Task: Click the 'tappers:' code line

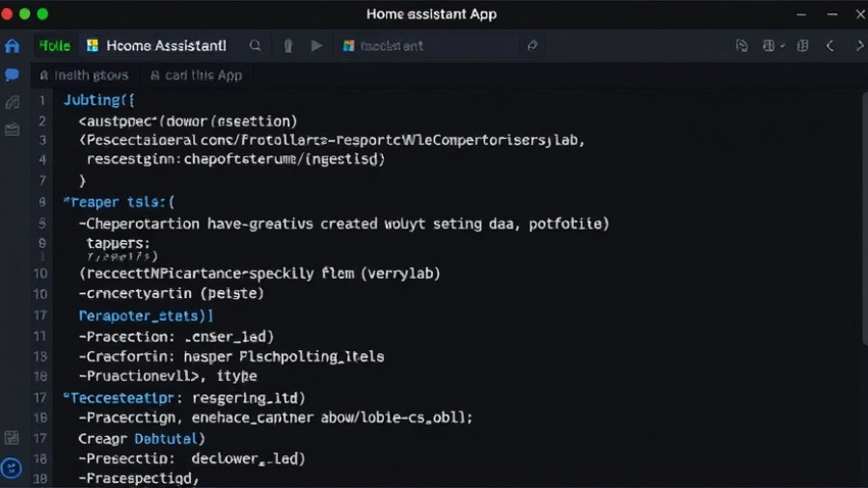Action: pos(118,243)
